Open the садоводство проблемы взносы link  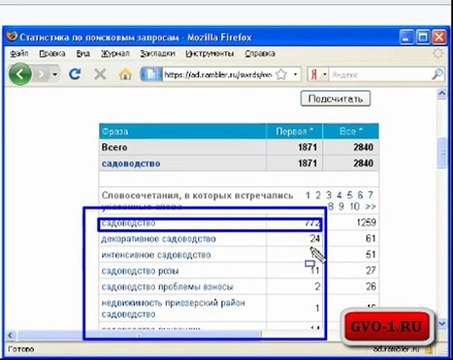167,287
